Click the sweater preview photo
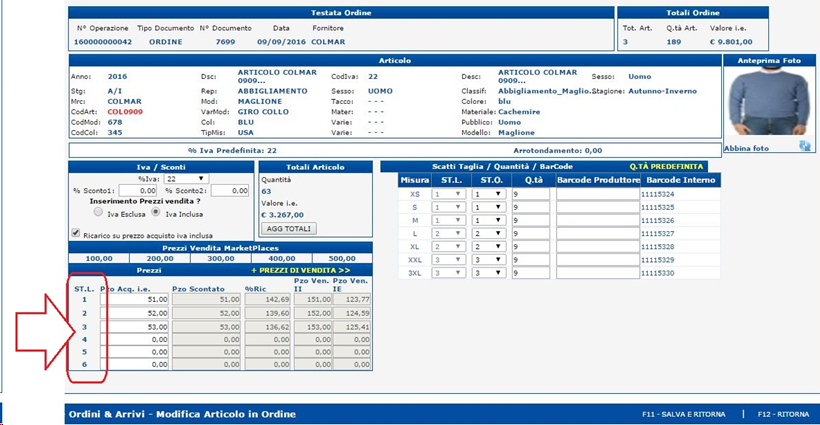This screenshot has width=820, height=425. tap(769, 101)
